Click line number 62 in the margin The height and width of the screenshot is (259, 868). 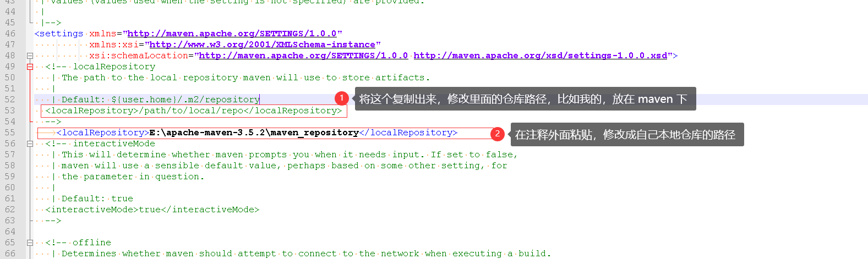point(10,210)
